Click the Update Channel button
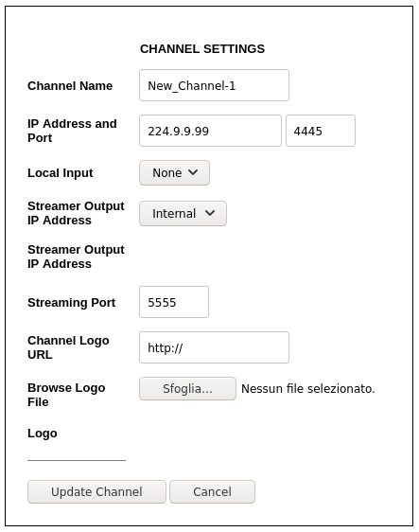Screen dimensions: 419x532 click(96, 491)
